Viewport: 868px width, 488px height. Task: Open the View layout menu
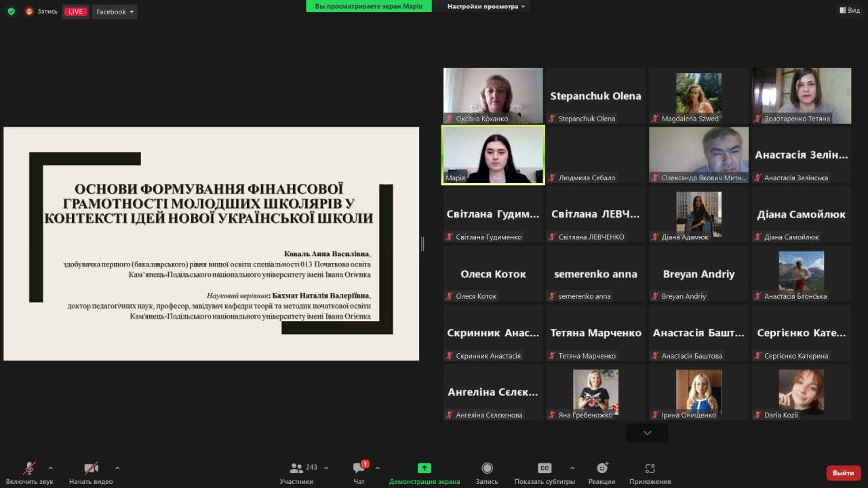pyautogui.click(x=849, y=10)
